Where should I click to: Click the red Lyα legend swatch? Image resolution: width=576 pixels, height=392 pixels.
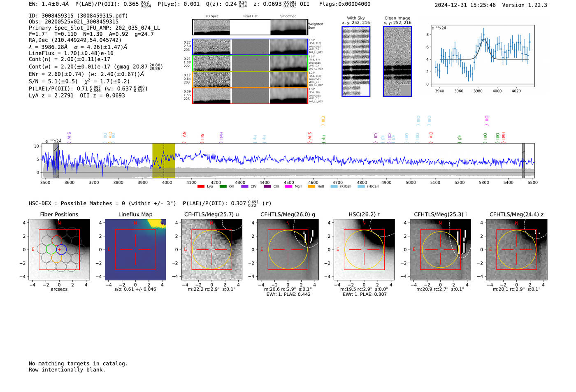(201, 186)
